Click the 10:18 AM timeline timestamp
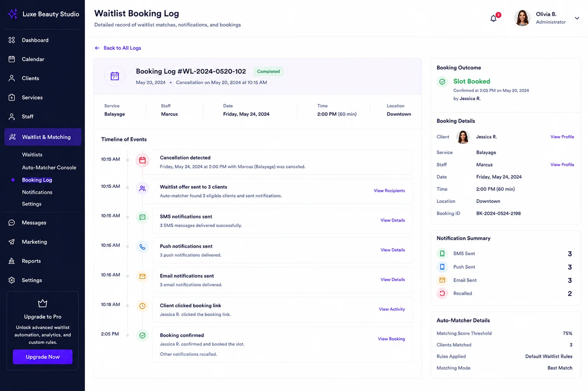The height and width of the screenshot is (391, 588). (x=111, y=305)
